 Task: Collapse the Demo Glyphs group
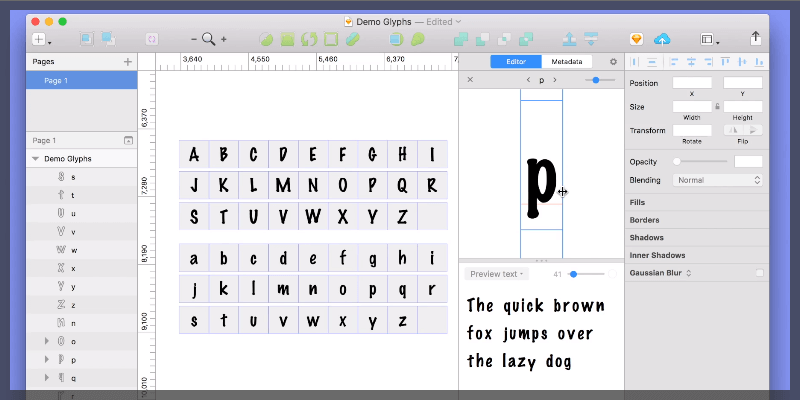pos(36,158)
